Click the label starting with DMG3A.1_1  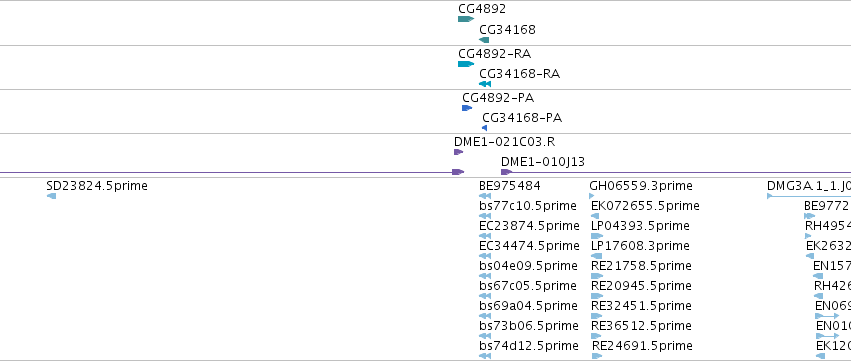(x=809, y=186)
